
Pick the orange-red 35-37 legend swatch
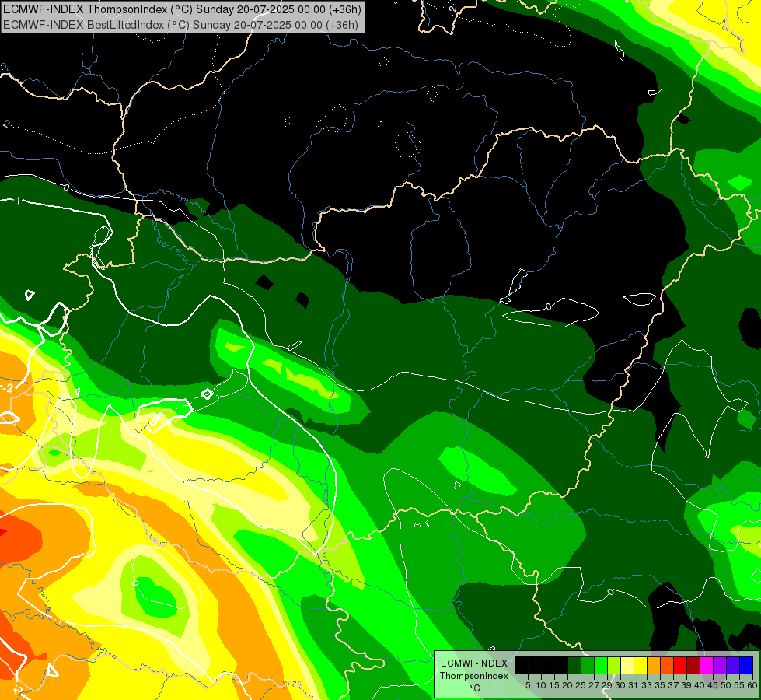pyautogui.click(x=667, y=665)
